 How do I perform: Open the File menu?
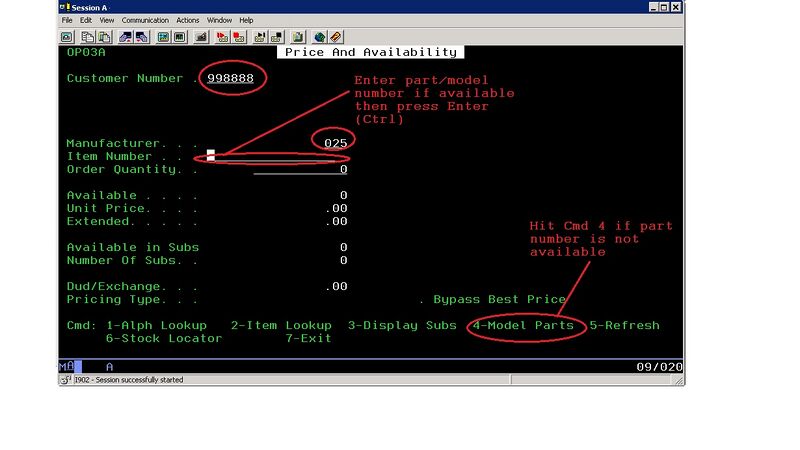(x=67, y=20)
